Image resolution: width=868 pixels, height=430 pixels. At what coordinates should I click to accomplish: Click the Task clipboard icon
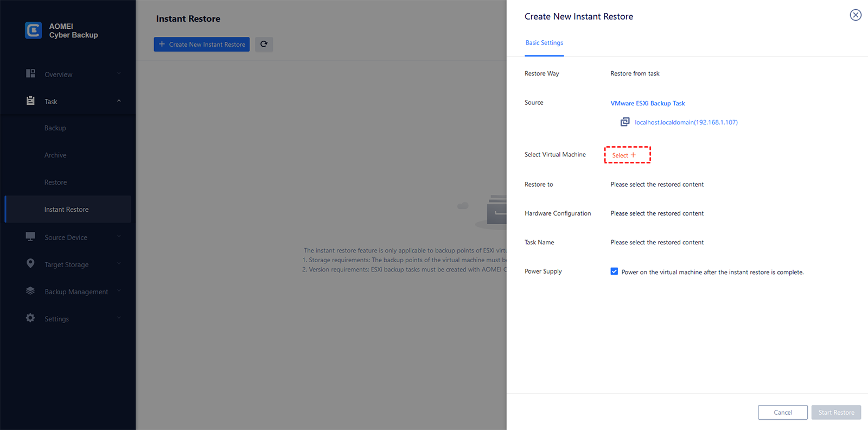[x=30, y=101]
